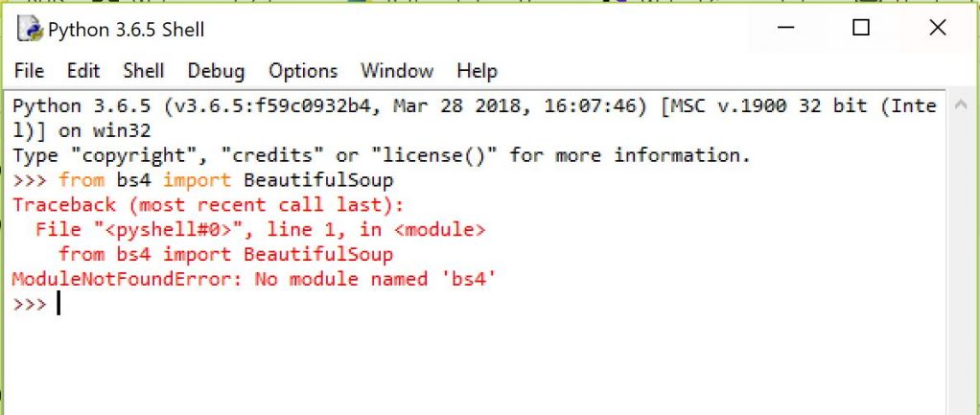The width and height of the screenshot is (980, 415).
Task: Click the "Traceback (most recent call last)" line
Action: (x=208, y=204)
